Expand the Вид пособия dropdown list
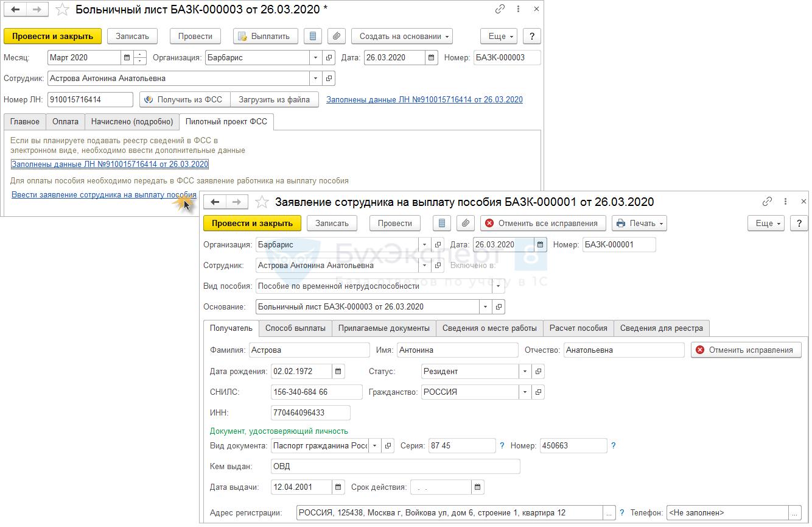 click(499, 286)
